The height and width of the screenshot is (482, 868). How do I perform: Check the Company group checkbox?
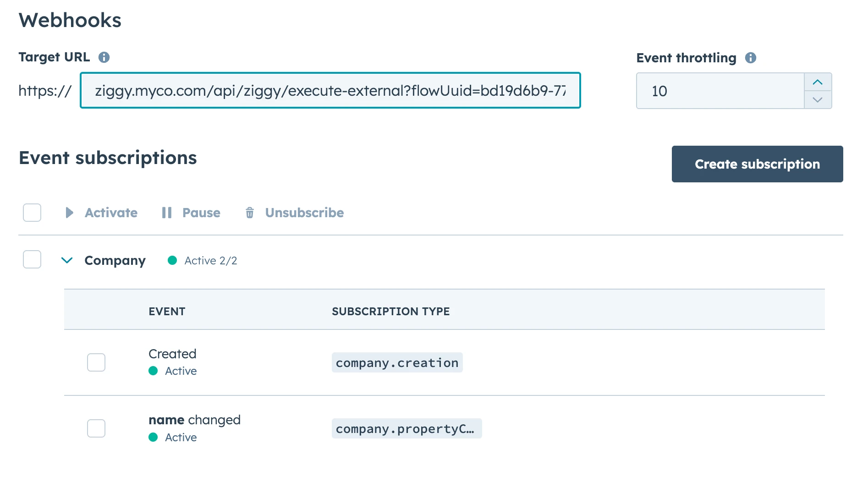32,260
